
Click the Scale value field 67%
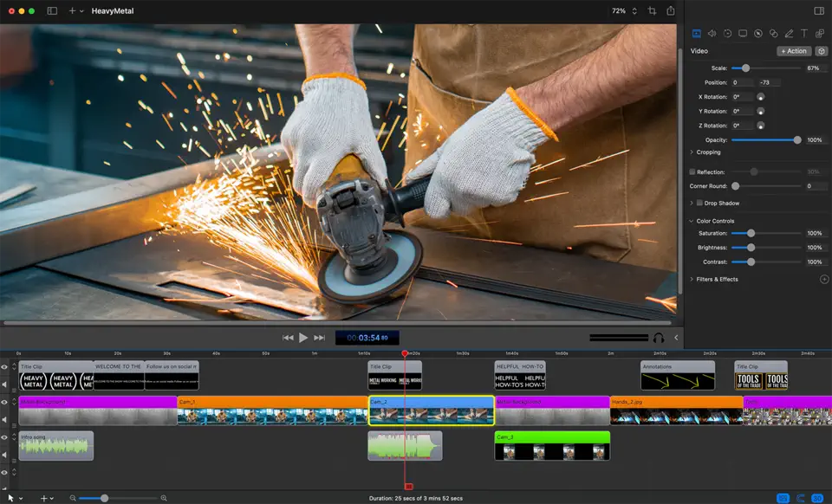click(816, 68)
